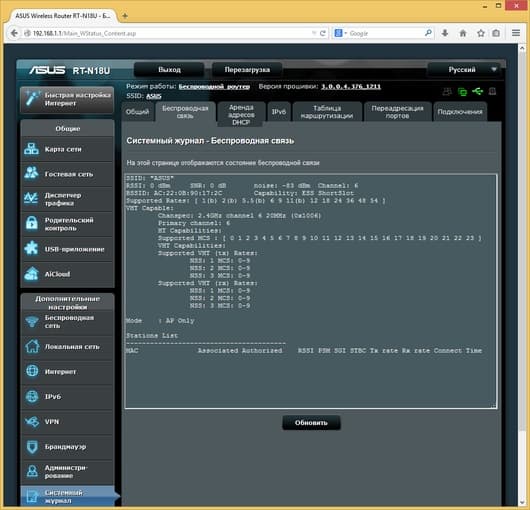
Task: Click the Wireless network wifi icon
Action: pos(32,321)
